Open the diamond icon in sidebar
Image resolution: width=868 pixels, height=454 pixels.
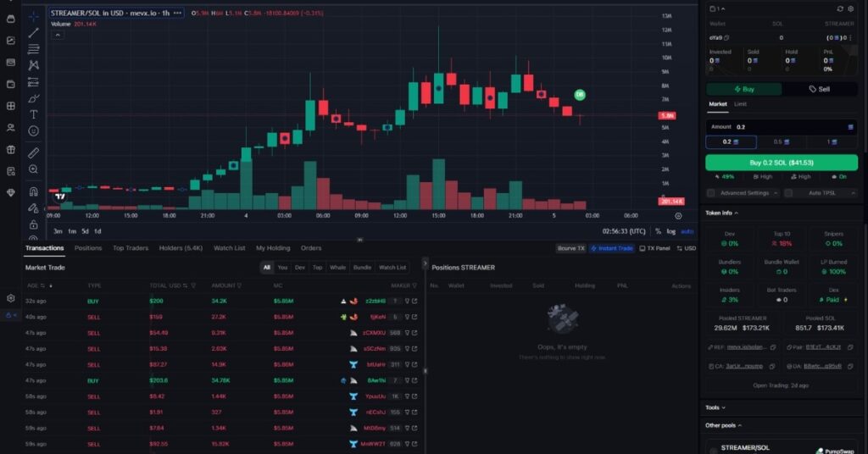pyautogui.click(x=10, y=193)
